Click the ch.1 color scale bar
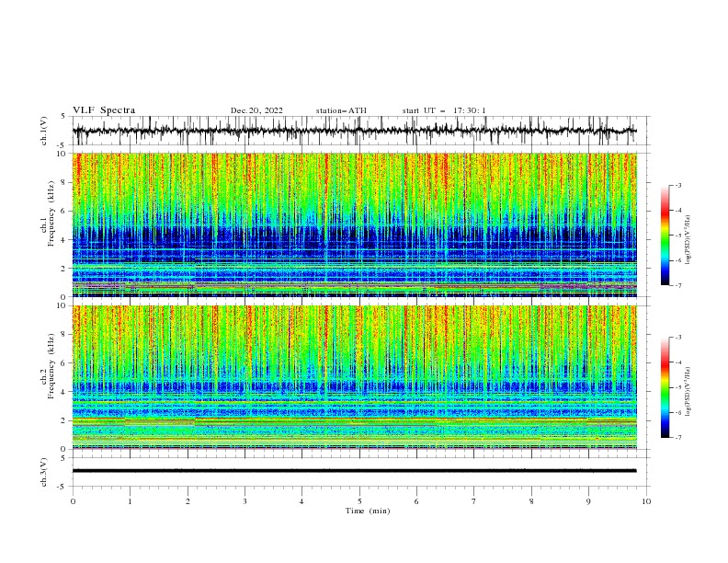 click(665, 236)
